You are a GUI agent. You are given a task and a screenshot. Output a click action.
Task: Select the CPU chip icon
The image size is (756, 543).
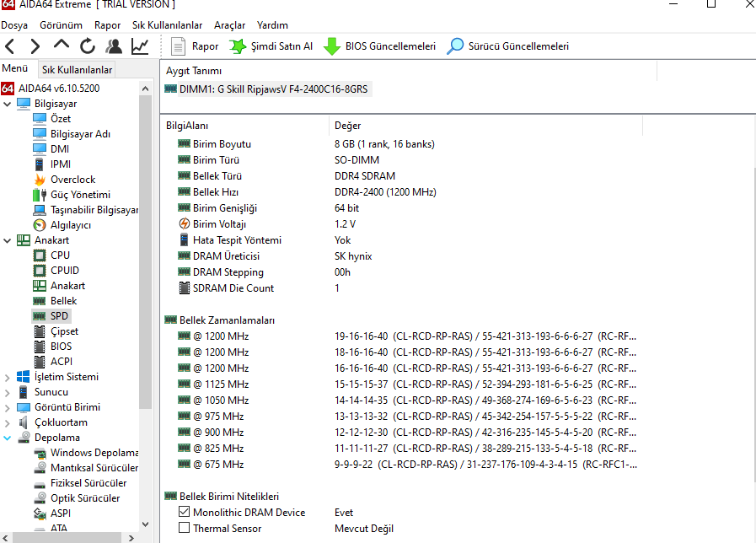point(40,255)
